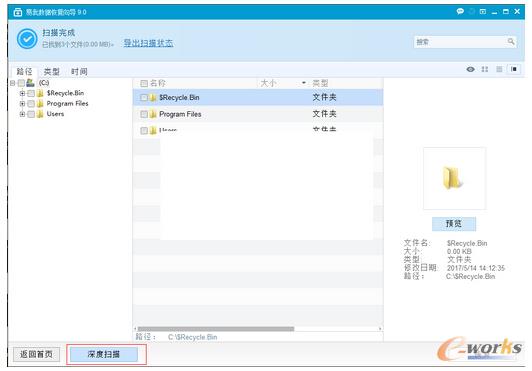This screenshot has width=532, height=371.
Task: Click the modified date 2017/5/14 value
Action: (476, 268)
